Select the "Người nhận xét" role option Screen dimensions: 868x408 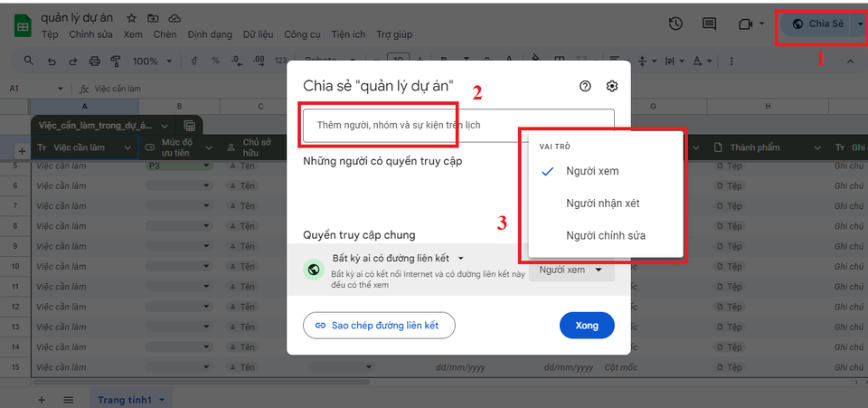[x=602, y=204]
